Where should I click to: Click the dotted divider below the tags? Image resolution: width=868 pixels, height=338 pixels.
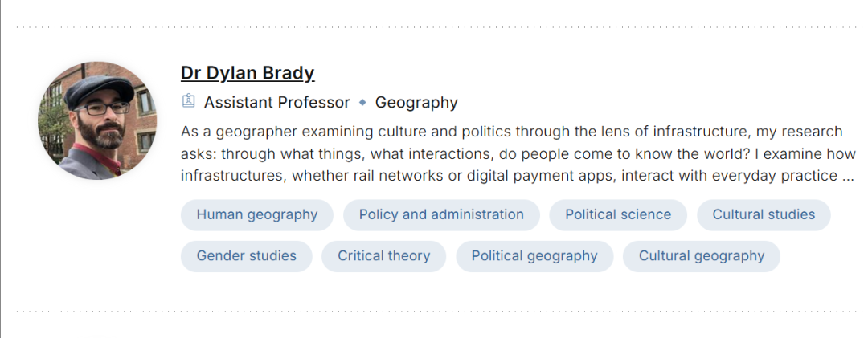pyautogui.click(x=434, y=310)
